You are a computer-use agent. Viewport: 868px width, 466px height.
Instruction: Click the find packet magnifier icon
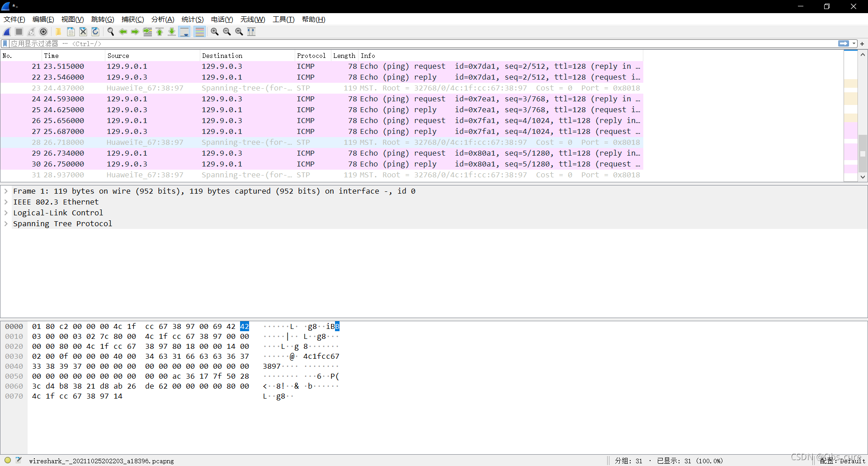(110, 32)
